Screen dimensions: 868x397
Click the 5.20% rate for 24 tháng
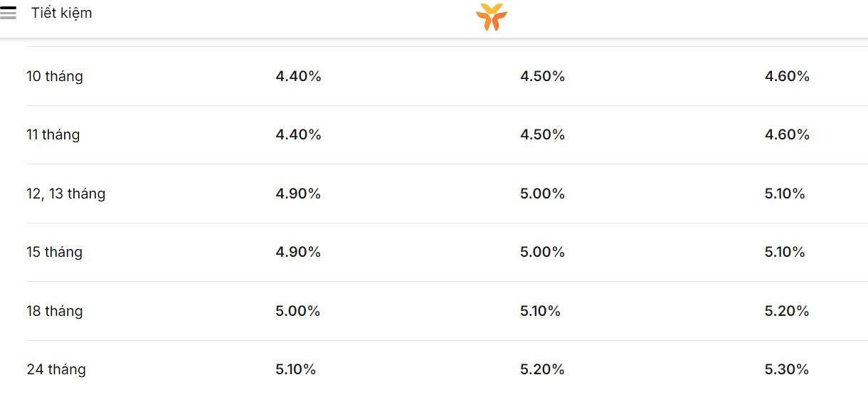click(x=543, y=369)
